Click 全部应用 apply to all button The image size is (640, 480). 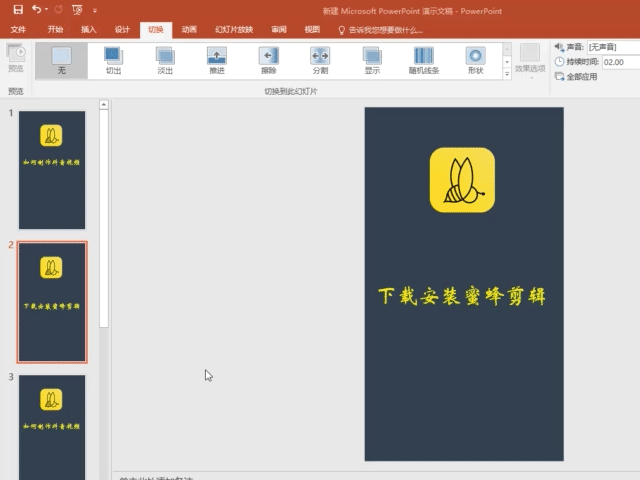click(x=576, y=77)
